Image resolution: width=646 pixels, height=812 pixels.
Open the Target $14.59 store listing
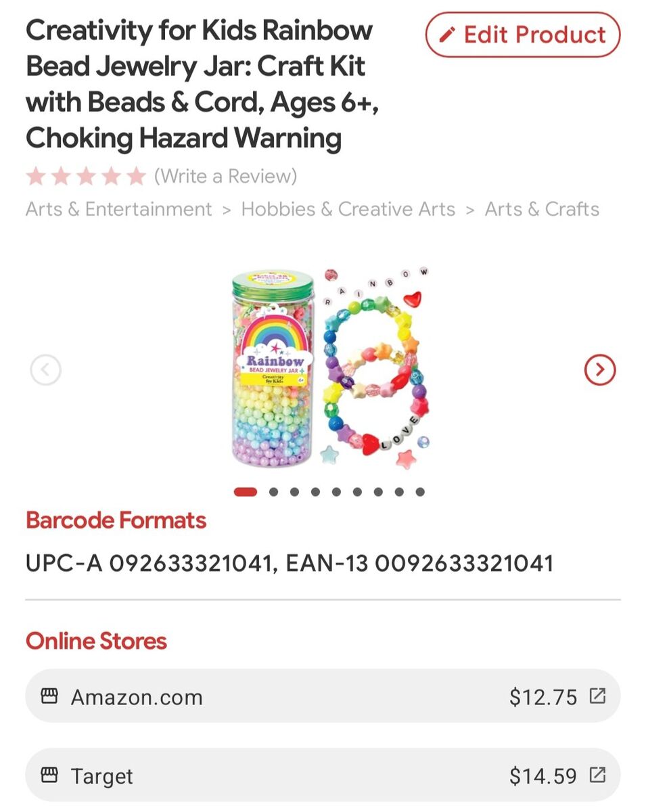coord(322,775)
